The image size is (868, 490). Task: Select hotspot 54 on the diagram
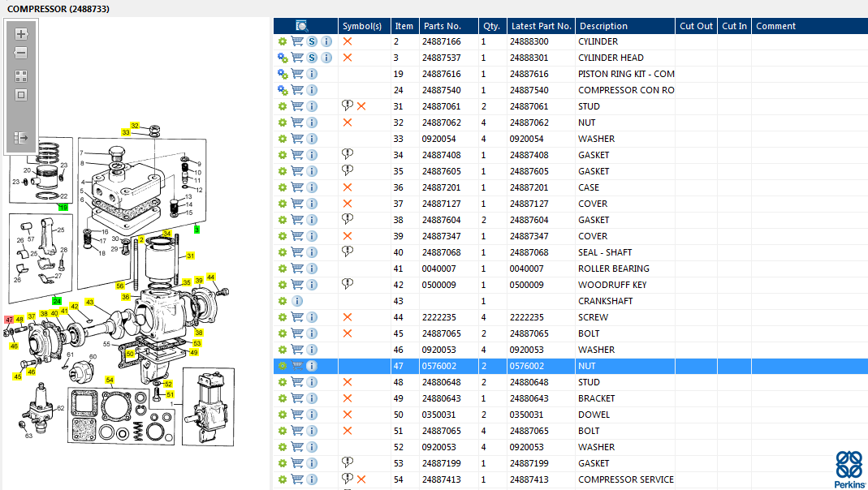click(x=110, y=380)
